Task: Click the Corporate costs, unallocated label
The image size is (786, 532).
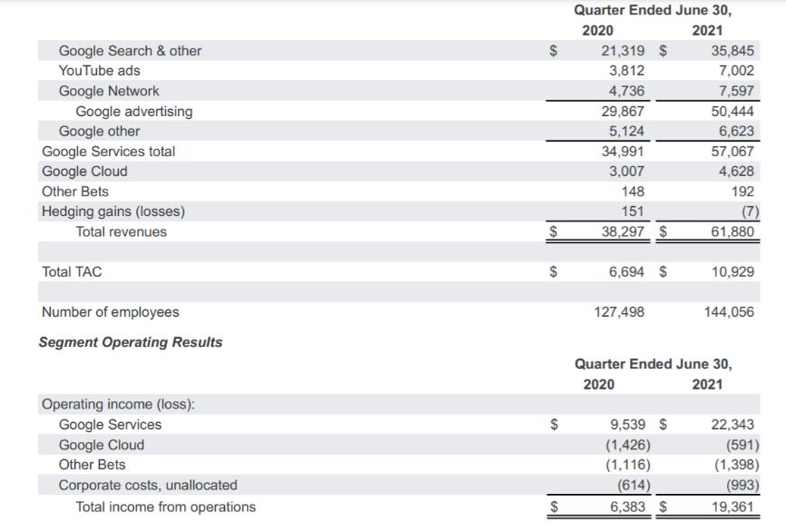Action: (148, 485)
